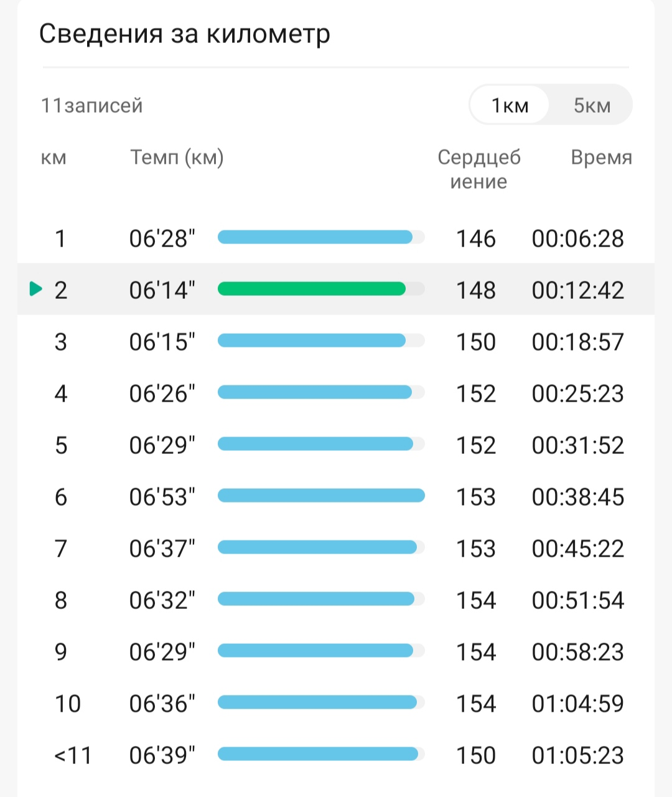
Task: Select the highlighted kilometer 2 row
Action: (x=336, y=289)
